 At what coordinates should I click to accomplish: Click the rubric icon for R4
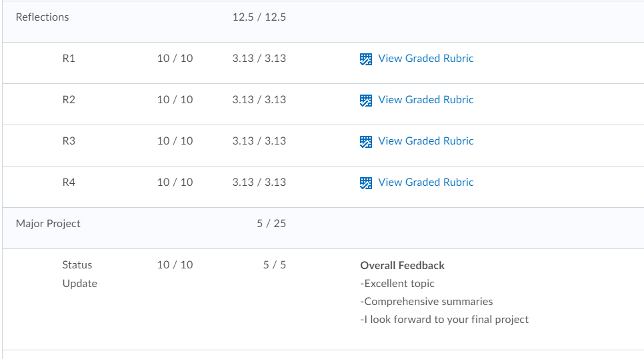pos(366,183)
